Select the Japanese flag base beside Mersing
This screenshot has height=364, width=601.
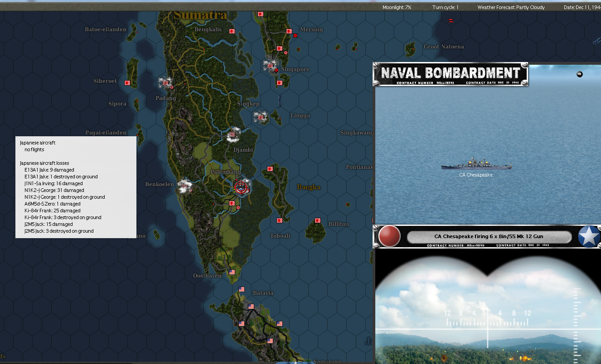tap(289, 31)
